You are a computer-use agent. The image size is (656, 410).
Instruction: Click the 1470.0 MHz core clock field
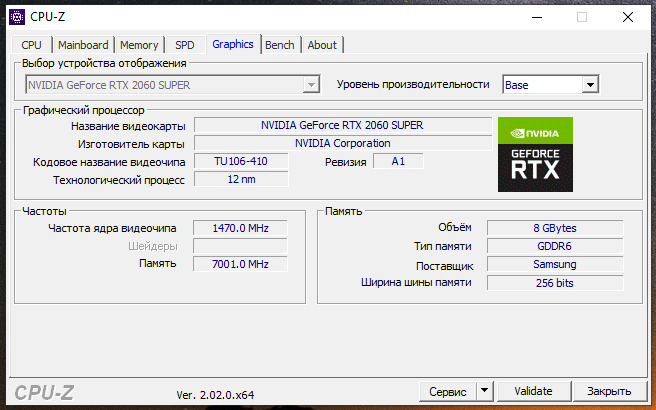coord(240,228)
